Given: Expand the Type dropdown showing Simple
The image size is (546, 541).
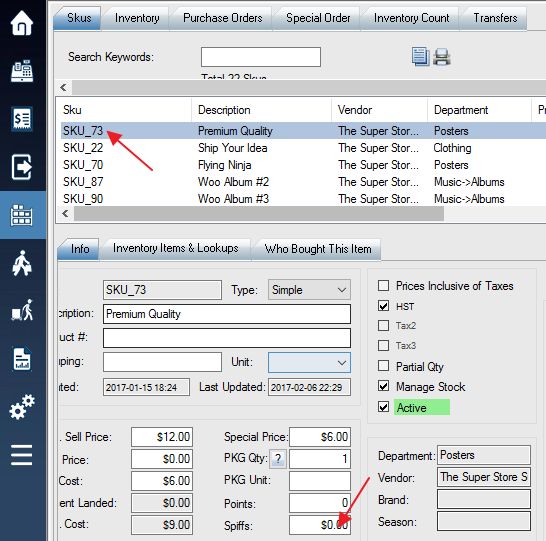Looking at the screenshot, I should (x=309, y=290).
